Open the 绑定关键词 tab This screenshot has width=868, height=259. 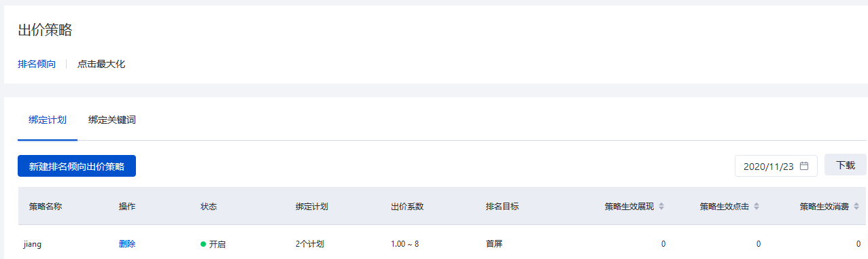click(112, 120)
